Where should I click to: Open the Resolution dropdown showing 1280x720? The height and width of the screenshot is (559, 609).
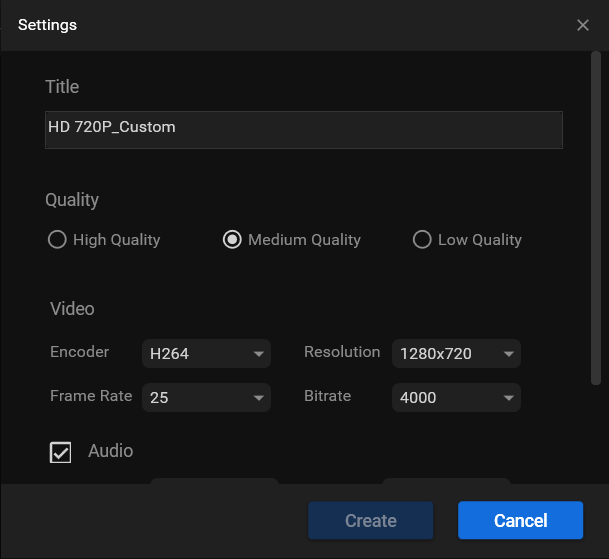pos(456,354)
